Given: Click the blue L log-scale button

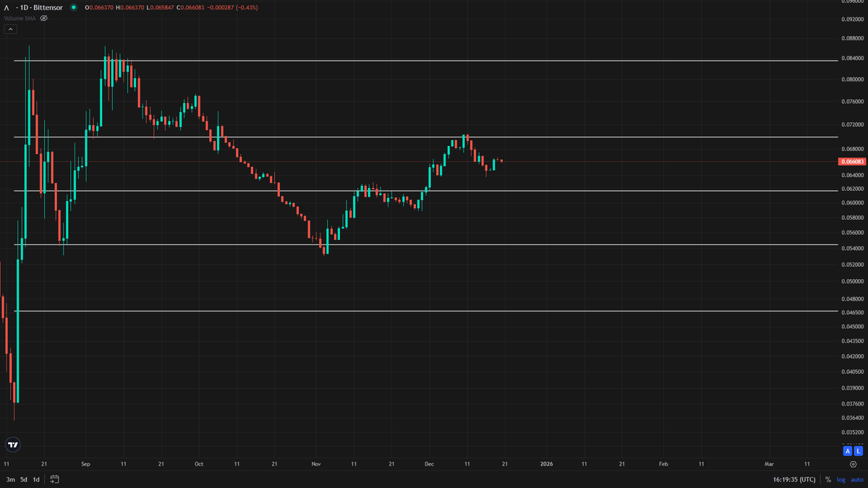Looking at the screenshot, I should pos(858,451).
